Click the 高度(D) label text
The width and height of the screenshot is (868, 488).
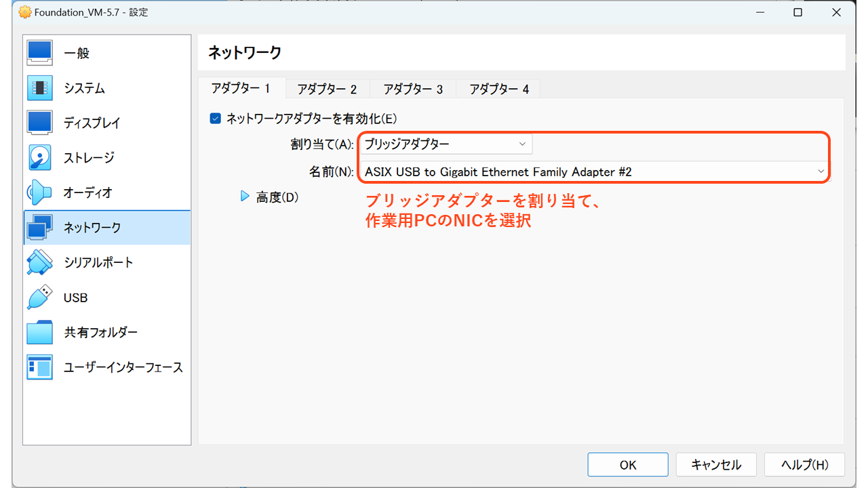(x=277, y=198)
